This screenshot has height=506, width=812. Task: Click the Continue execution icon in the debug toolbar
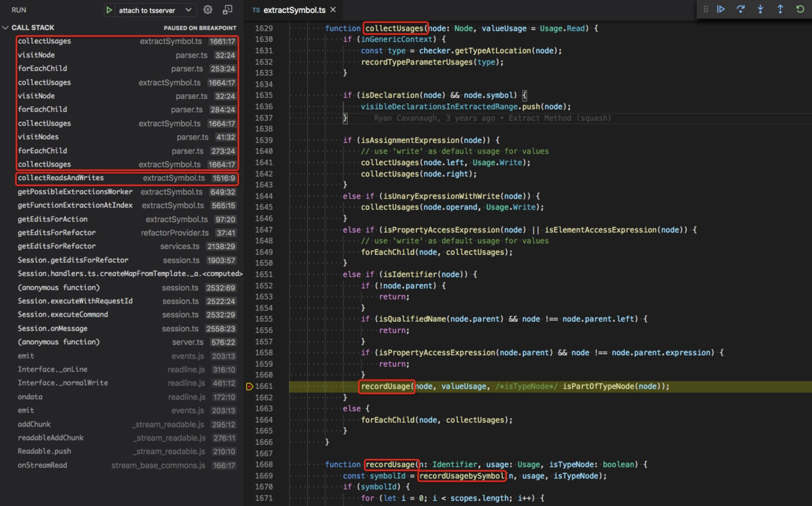721,9
